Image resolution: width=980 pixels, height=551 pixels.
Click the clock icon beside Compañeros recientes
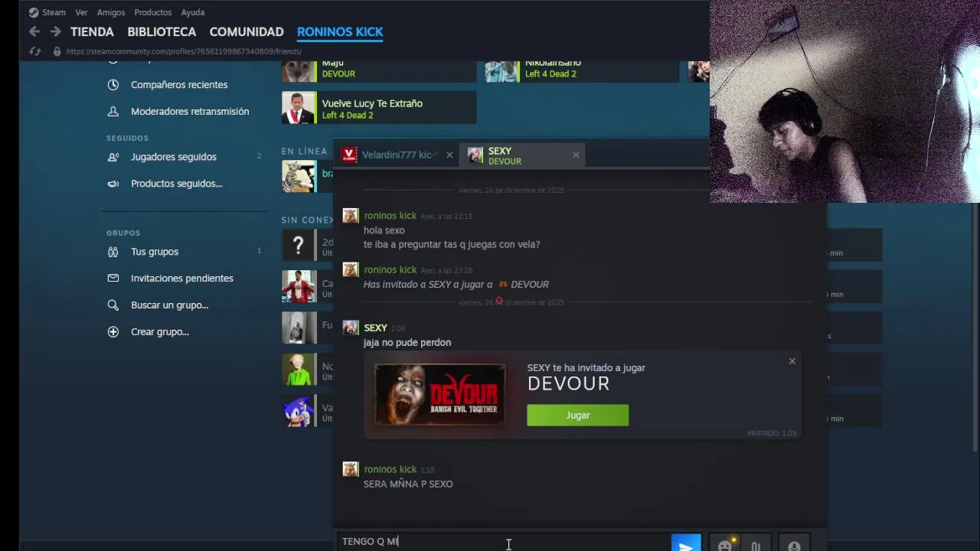[113, 85]
